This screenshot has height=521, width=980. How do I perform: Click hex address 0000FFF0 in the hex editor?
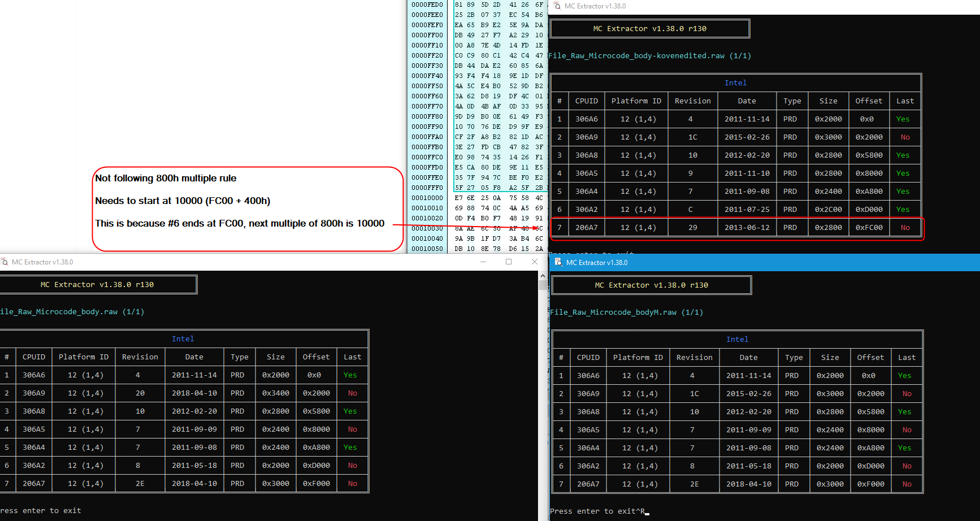pos(427,188)
